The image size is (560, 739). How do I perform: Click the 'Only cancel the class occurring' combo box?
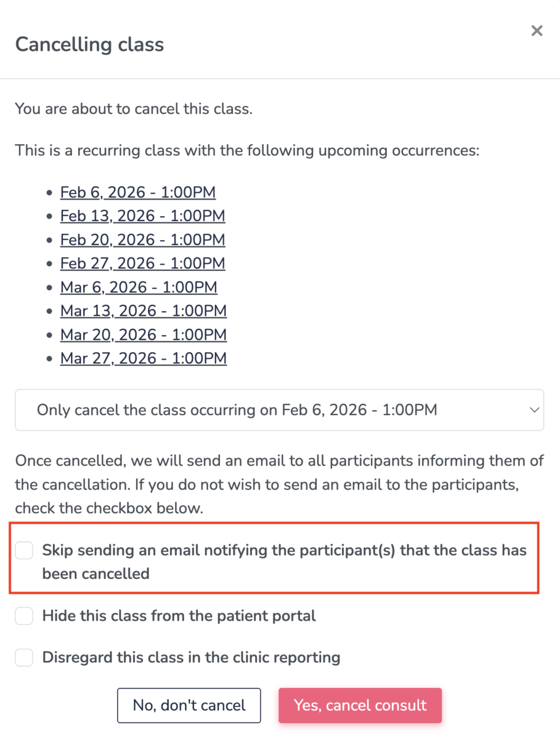(246, 410)
